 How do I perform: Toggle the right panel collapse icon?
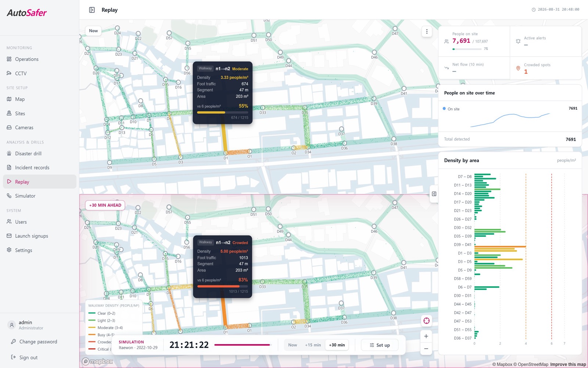tap(434, 194)
